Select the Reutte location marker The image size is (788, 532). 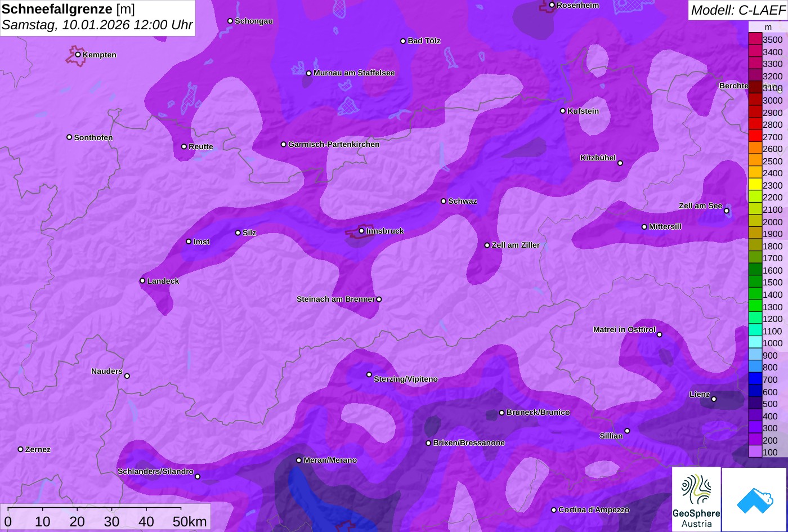pyautogui.click(x=183, y=146)
